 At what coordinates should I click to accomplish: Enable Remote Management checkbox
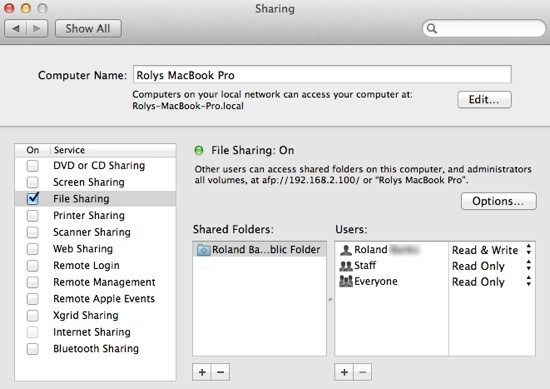pyautogui.click(x=33, y=282)
